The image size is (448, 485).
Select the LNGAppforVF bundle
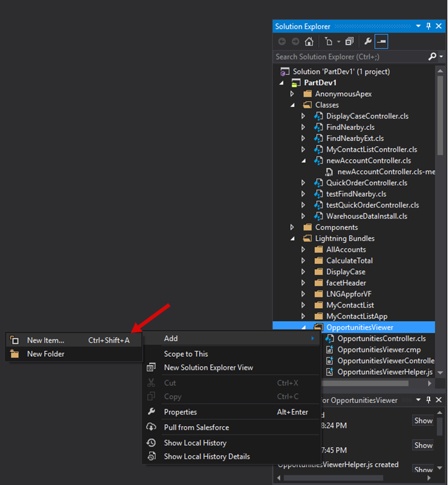(x=349, y=294)
